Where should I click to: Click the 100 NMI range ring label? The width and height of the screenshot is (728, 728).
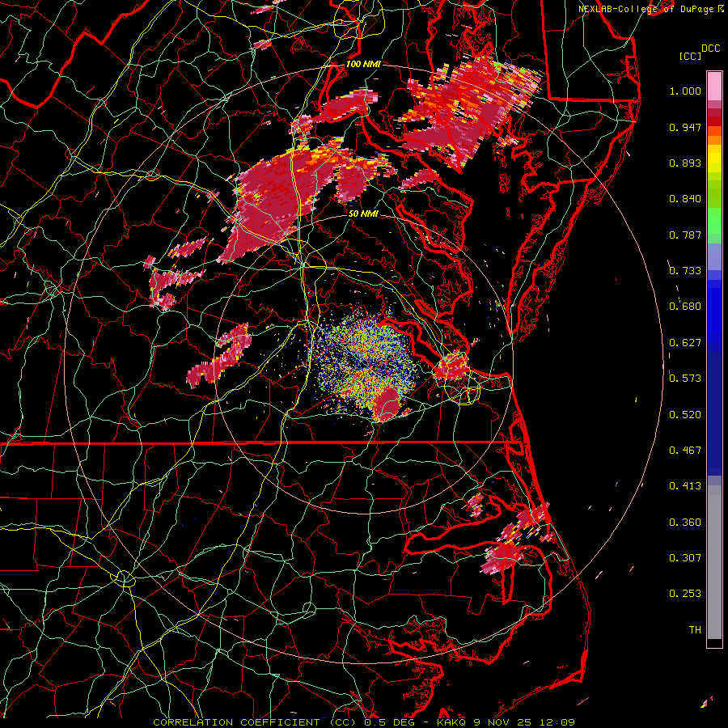[x=363, y=64]
